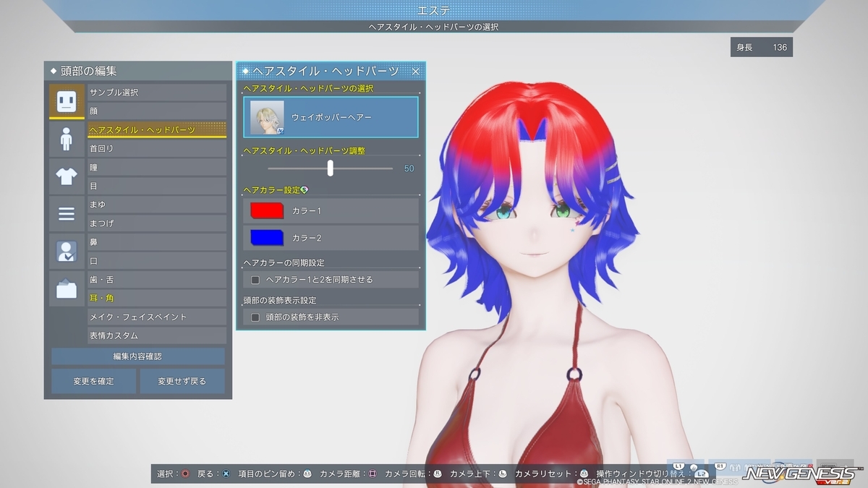
Task: Click the hairstyle adjustment slider handle
Action: pyautogui.click(x=331, y=168)
